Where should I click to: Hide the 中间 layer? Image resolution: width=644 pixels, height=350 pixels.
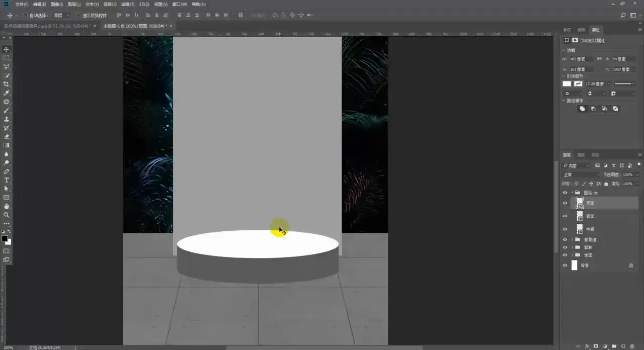[x=565, y=229]
